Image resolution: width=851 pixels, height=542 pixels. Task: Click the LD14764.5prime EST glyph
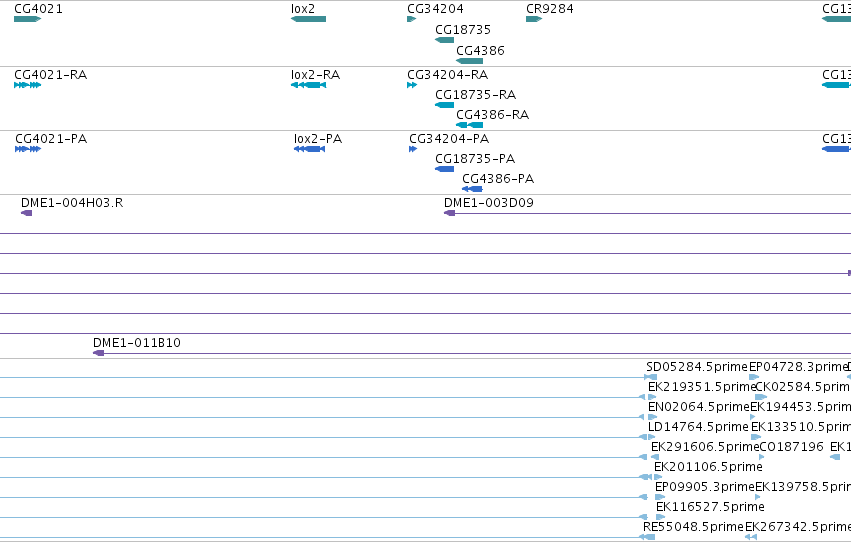click(652, 437)
